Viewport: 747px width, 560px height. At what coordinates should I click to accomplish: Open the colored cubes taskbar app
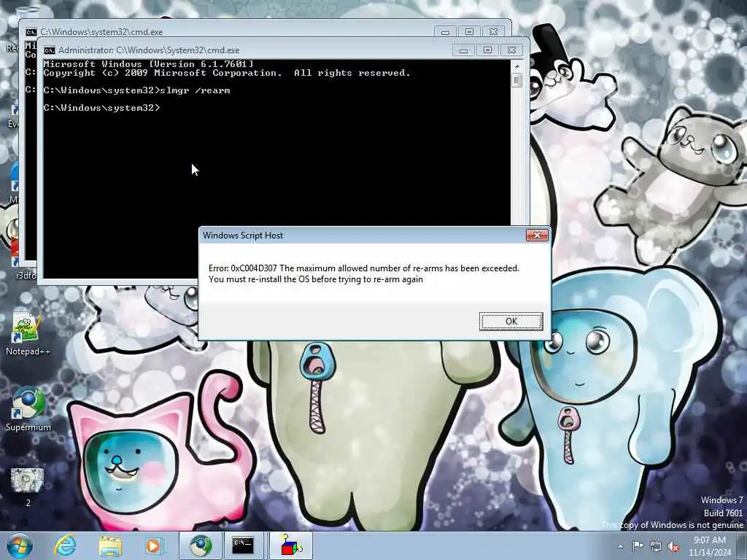coord(291,545)
